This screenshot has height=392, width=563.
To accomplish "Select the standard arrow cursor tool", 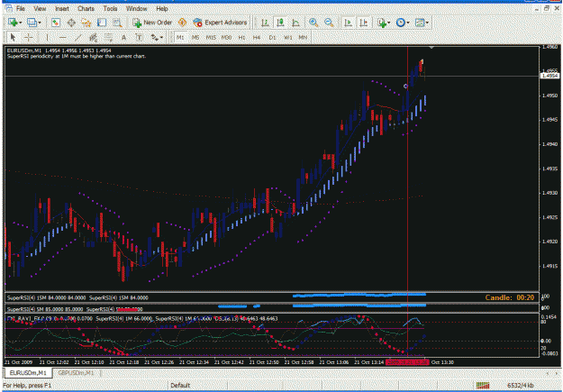I will click(x=13, y=37).
